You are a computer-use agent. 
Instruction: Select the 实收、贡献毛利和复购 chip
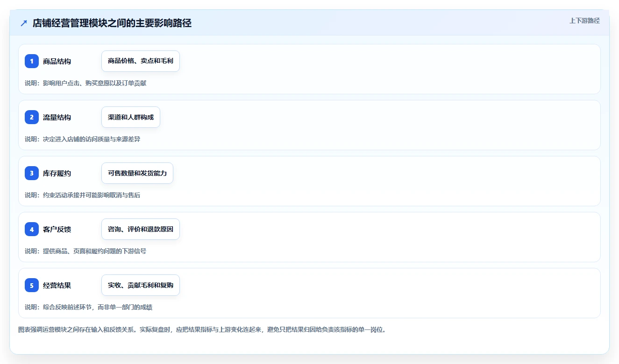(x=141, y=285)
